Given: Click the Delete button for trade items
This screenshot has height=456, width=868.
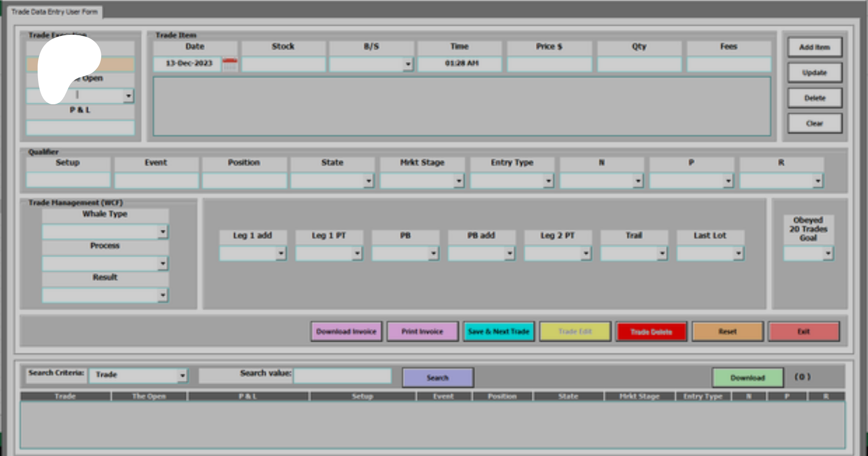Looking at the screenshot, I should [x=814, y=98].
